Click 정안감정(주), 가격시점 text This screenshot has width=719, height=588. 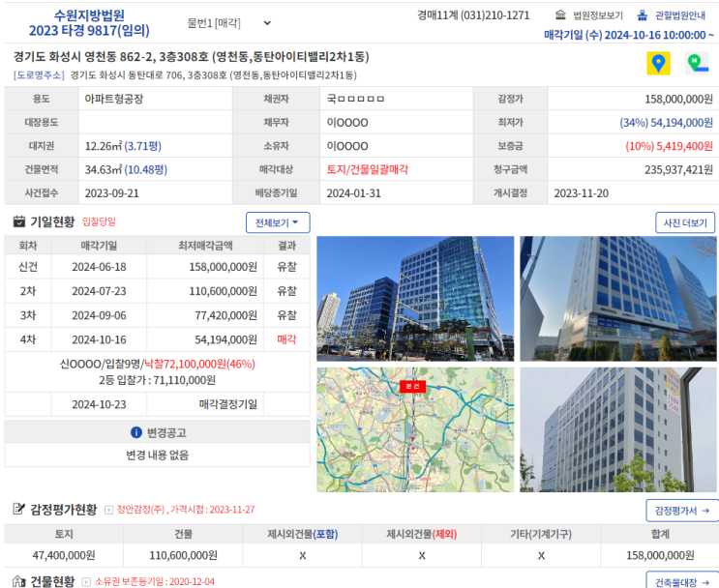coord(186,510)
